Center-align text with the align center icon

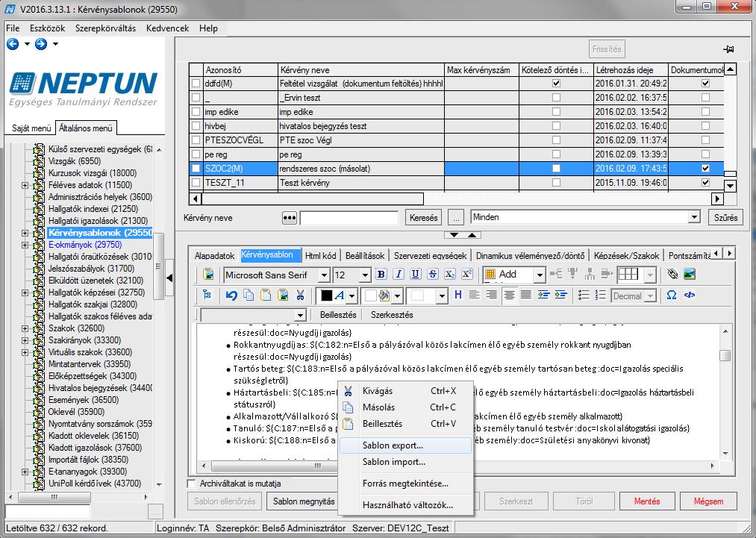pyautogui.click(x=509, y=295)
